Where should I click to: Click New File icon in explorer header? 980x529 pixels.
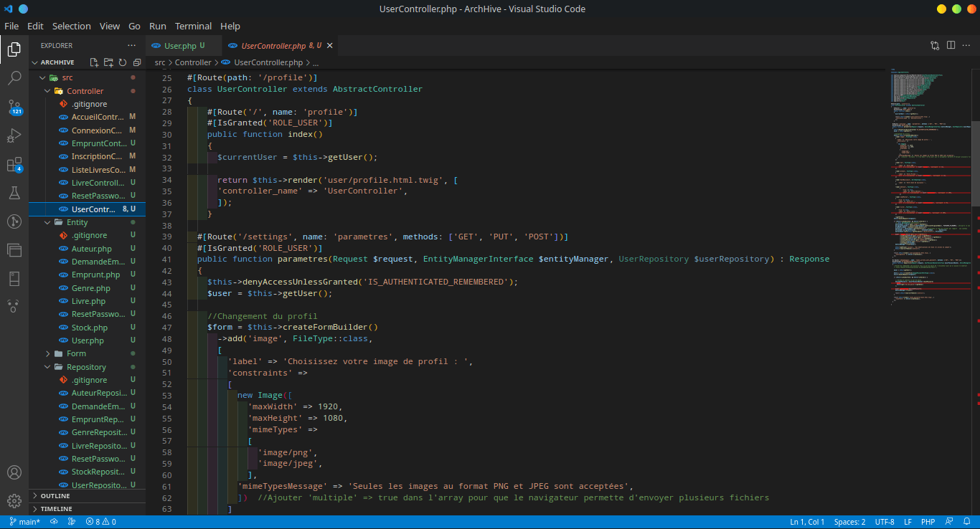pyautogui.click(x=94, y=63)
